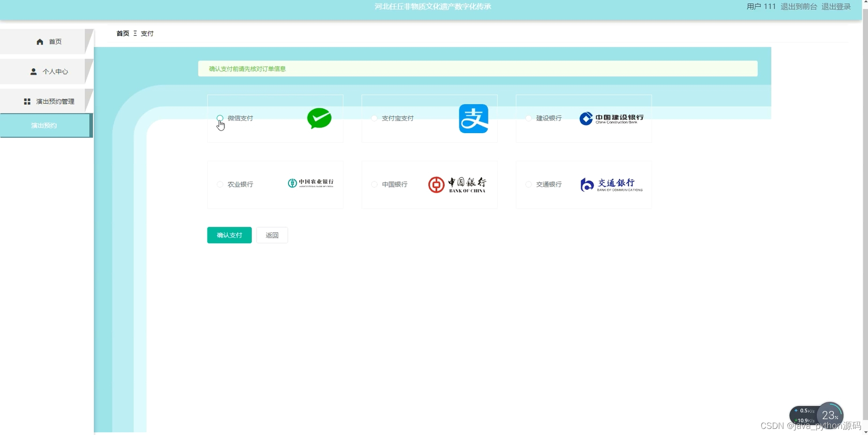Viewport: 868px width, 435px height.
Task: Click the 支付 breadcrumb text
Action: (x=147, y=33)
